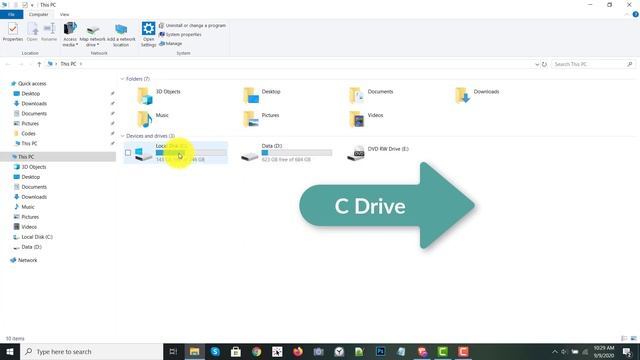Switch to the View ribbon tab
The height and width of the screenshot is (360, 640).
(64, 14)
